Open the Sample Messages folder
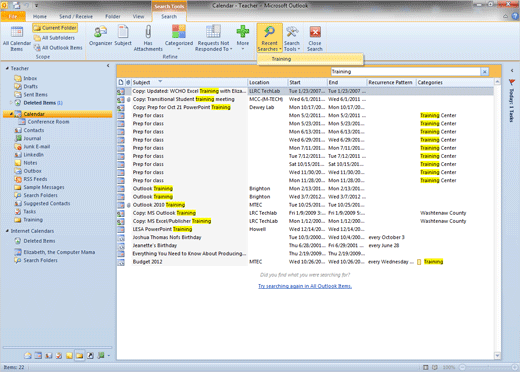 44,187
